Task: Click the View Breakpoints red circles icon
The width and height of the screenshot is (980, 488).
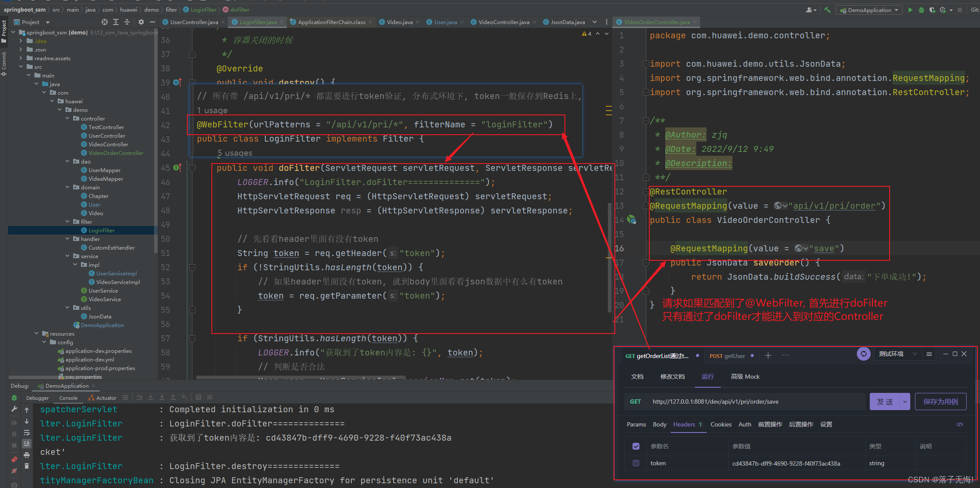Action: click(x=14, y=459)
